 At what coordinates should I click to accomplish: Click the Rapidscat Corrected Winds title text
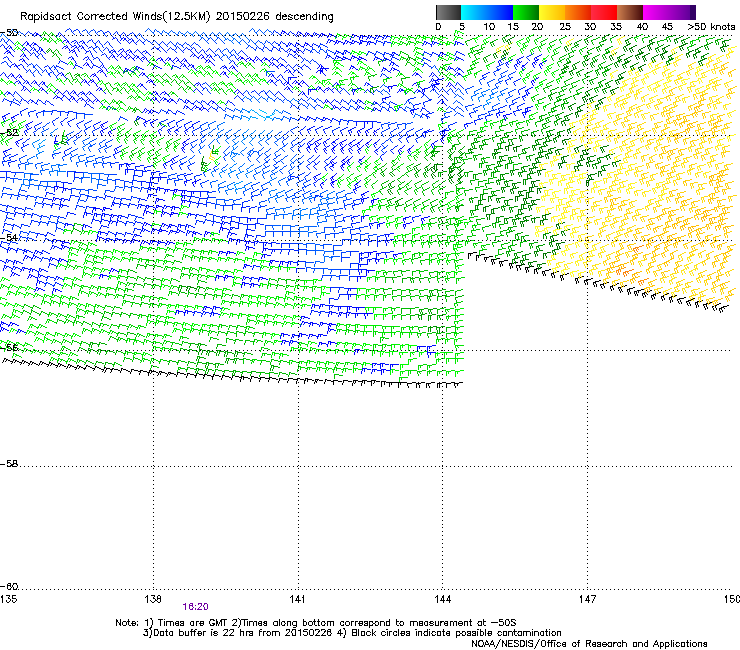coord(177,17)
